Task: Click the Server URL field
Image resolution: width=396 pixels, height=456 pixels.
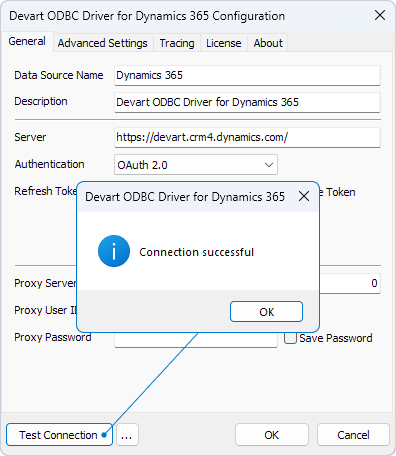Action: coord(247,137)
